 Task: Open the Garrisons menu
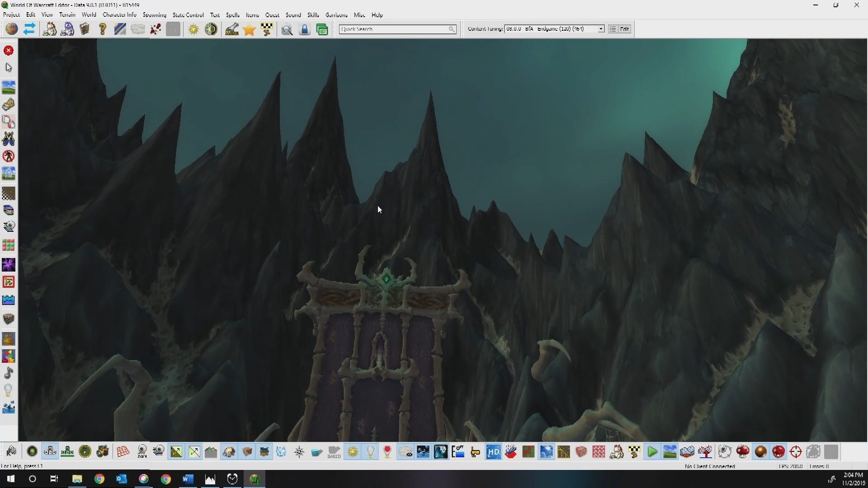pos(336,15)
